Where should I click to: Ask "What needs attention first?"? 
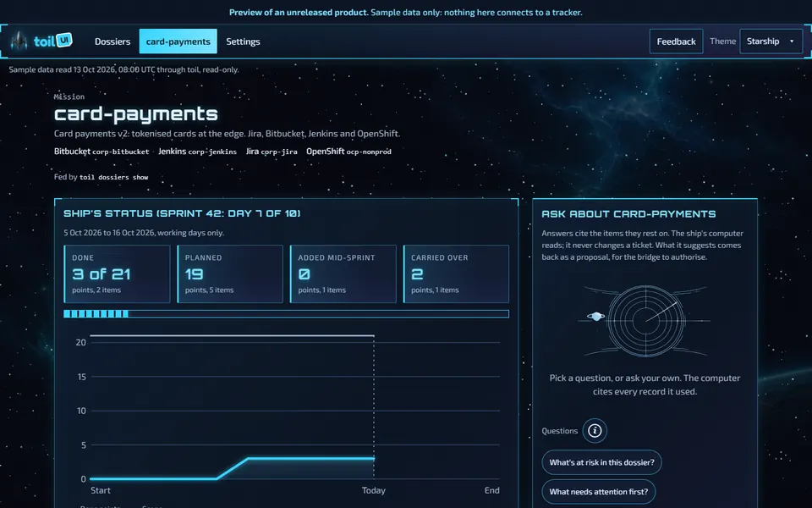pyautogui.click(x=599, y=491)
